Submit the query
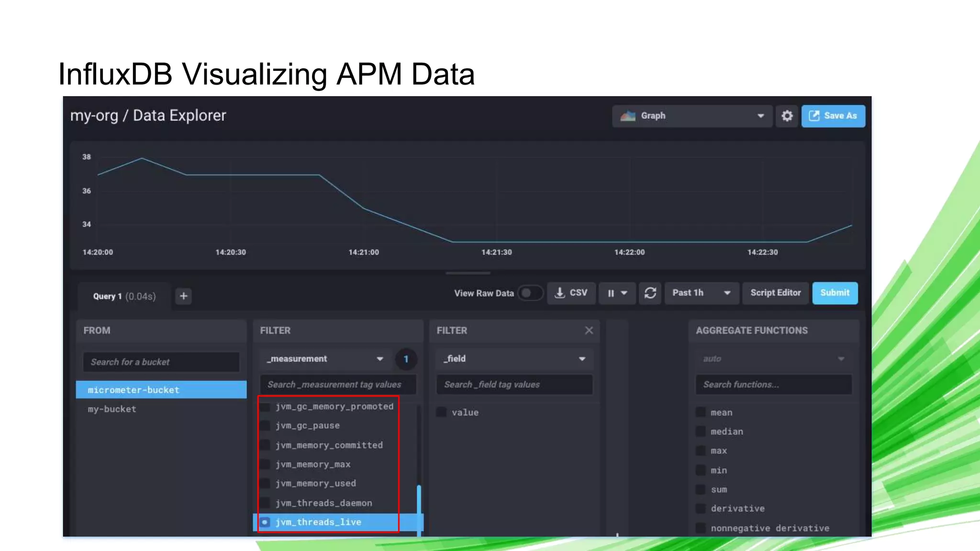This screenshot has width=980, height=551. [835, 293]
